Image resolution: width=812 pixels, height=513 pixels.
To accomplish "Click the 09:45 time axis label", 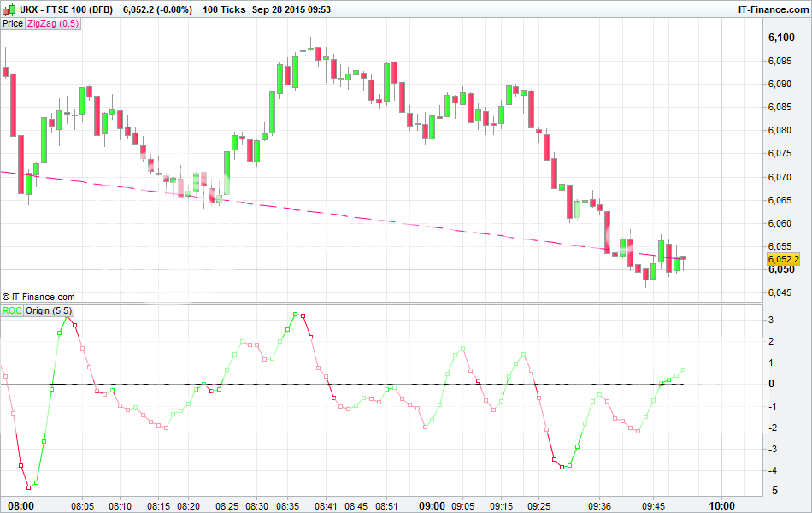I will 653,505.
